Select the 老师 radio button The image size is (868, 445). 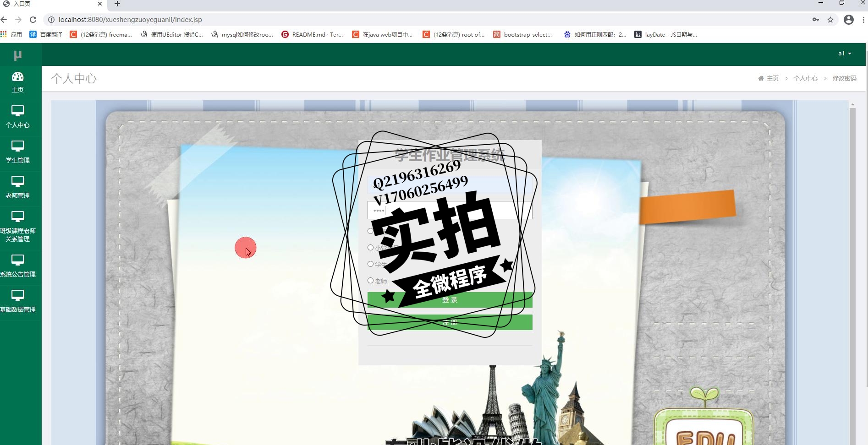point(370,281)
